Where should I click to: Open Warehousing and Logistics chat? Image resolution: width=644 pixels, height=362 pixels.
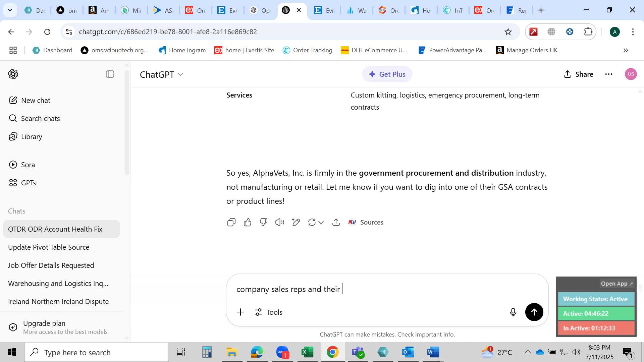pos(61,284)
